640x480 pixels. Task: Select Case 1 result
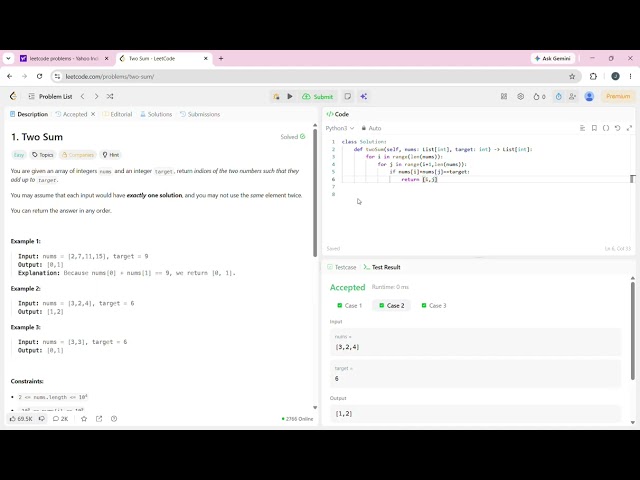click(349, 305)
